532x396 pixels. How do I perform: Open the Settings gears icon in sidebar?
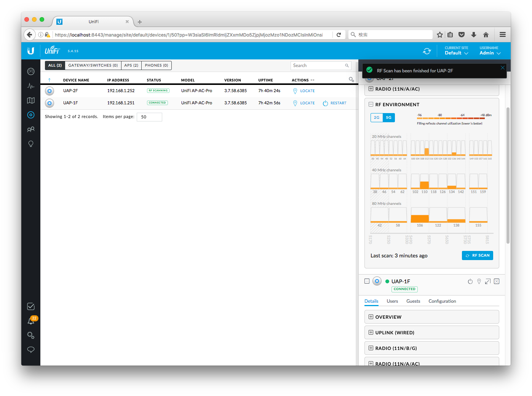click(x=31, y=335)
